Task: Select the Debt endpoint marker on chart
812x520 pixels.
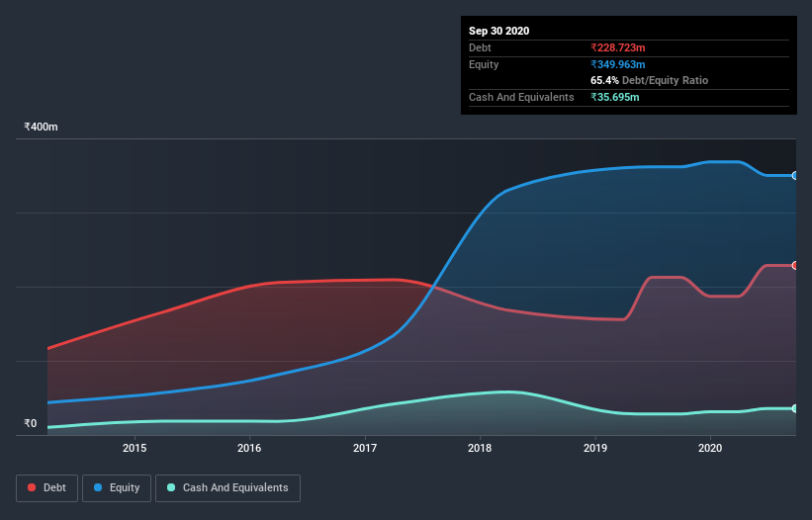Action: pos(794,265)
